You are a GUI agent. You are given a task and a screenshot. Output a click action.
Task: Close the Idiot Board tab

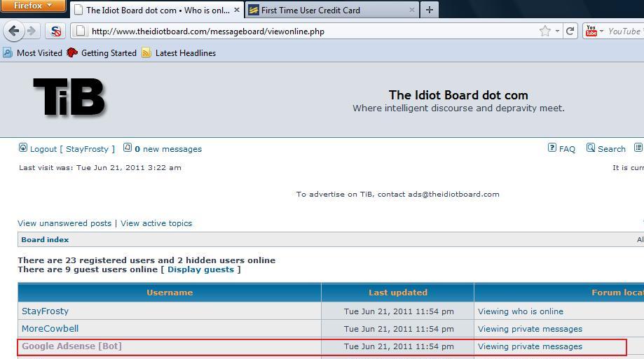tap(237, 10)
